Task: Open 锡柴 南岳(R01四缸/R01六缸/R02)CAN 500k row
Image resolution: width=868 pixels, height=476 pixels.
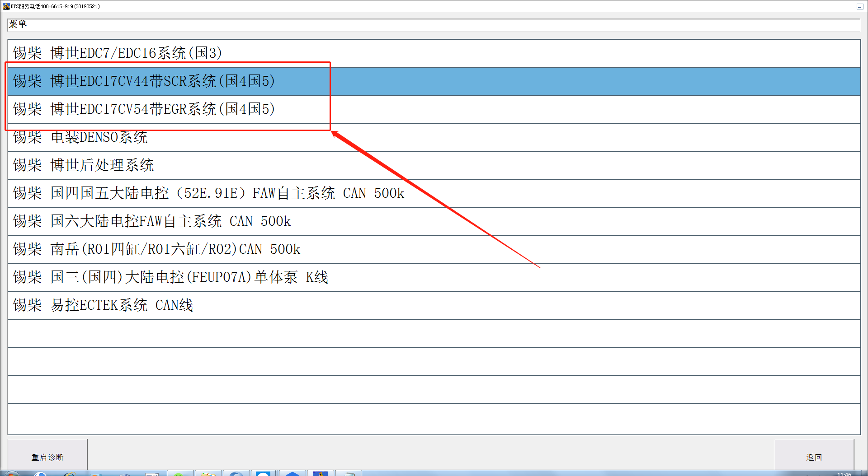Action: pos(434,249)
